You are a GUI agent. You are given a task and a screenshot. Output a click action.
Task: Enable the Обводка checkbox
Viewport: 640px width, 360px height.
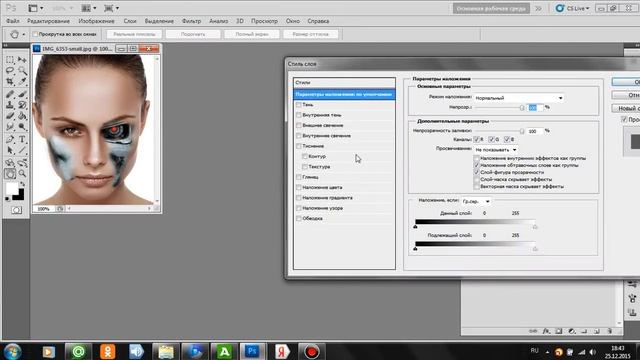[299, 218]
